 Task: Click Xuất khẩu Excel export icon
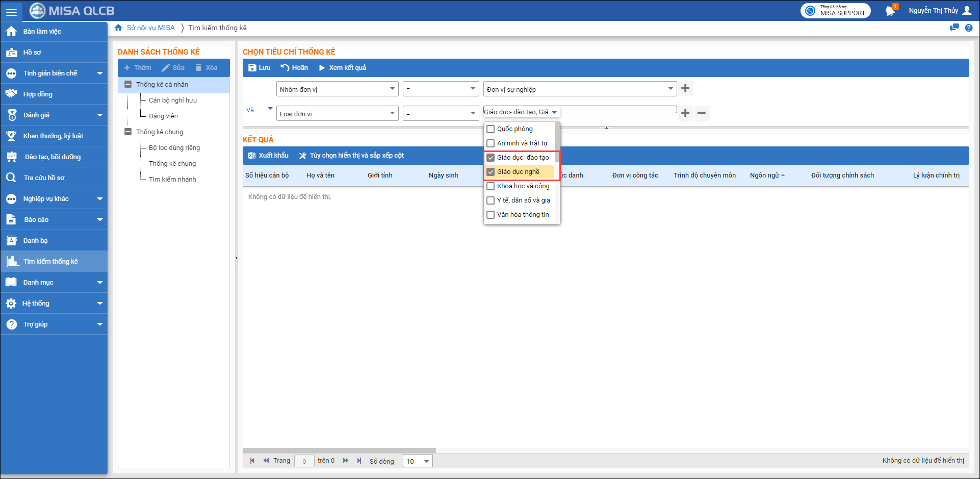(252, 156)
